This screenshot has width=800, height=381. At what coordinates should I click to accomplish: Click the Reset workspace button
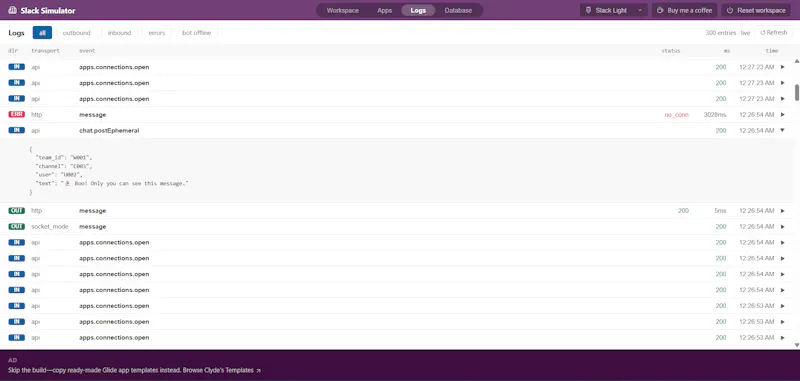[x=756, y=10]
